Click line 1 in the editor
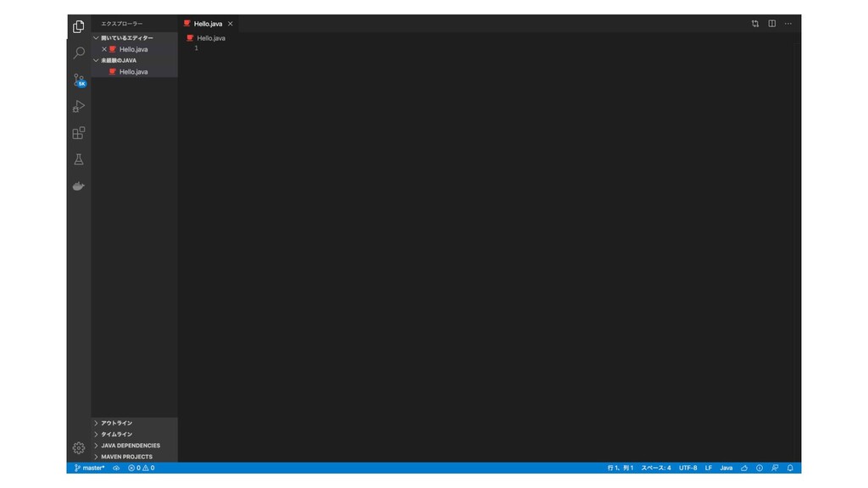The height and width of the screenshot is (488, 868). [490, 48]
